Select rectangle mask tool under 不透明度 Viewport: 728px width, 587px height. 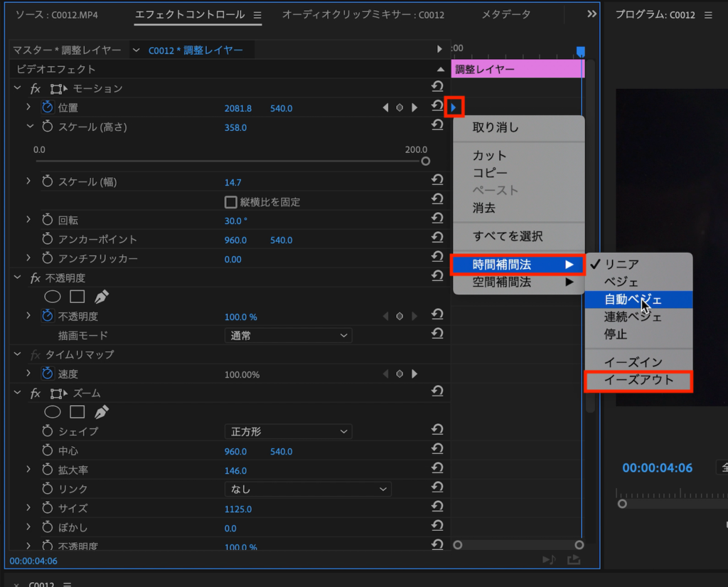tap(77, 297)
